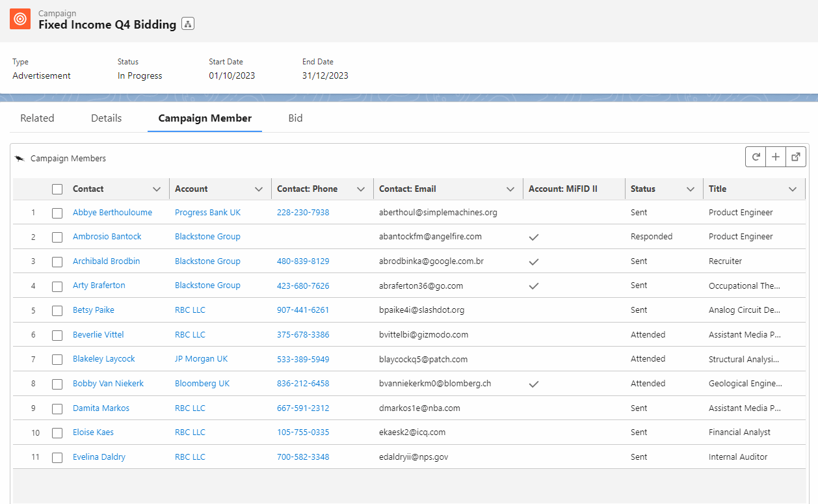Viewport: 818px width, 504px height.
Task: Check the box for Ambrosio Bantock
Action: pos(57,237)
